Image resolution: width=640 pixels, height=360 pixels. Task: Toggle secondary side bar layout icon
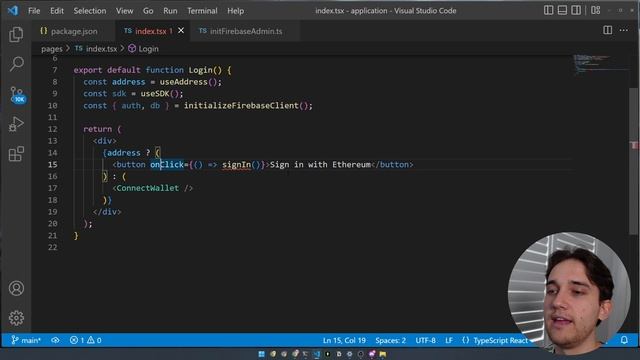click(576, 10)
